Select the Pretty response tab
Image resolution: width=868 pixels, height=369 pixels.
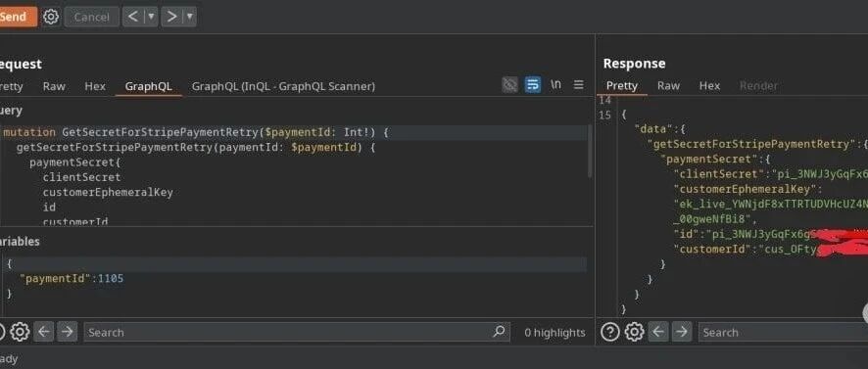pos(622,86)
